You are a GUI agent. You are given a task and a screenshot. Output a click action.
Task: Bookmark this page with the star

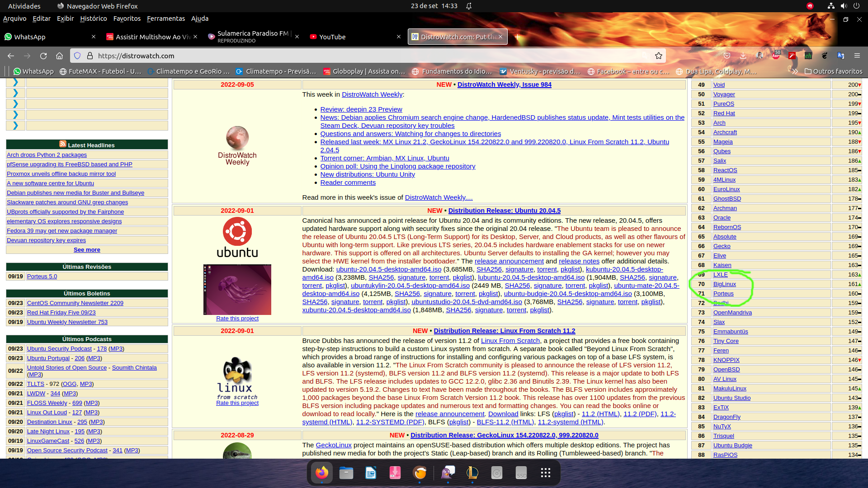[659, 56]
